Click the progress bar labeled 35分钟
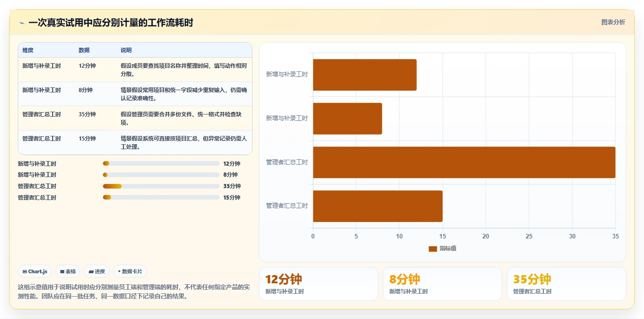644x319 pixels. click(x=161, y=186)
